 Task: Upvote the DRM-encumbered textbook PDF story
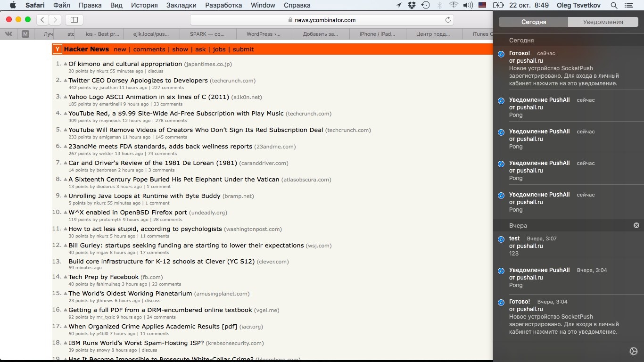tap(66, 310)
